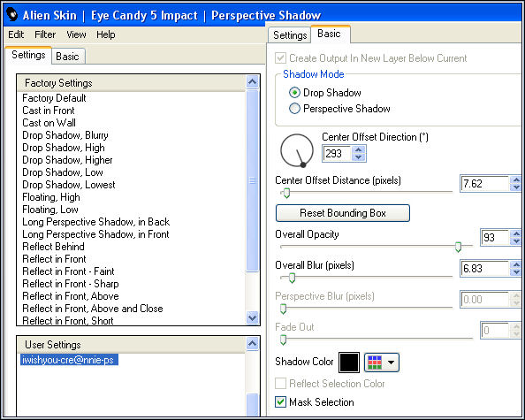This screenshot has width=525, height=420.
Task: Click the Factory Settings list scroll-down arrow
Action: coord(252,317)
